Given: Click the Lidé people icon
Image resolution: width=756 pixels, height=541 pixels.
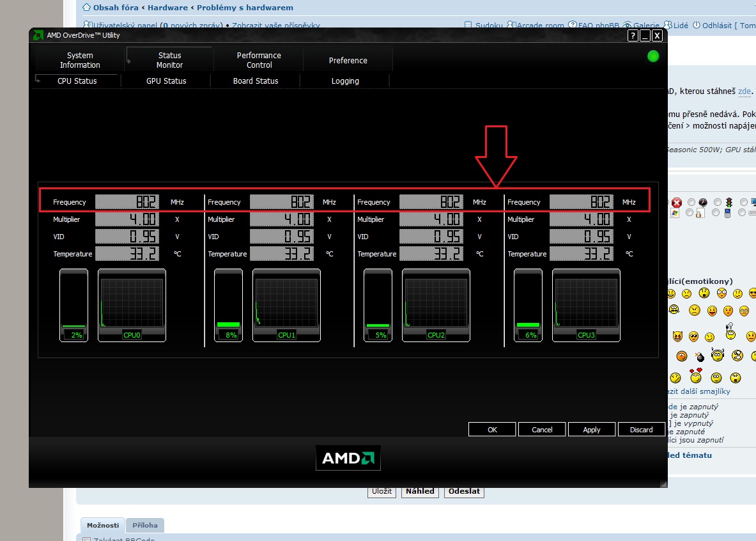Looking at the screenshot, I should [668, 25].
